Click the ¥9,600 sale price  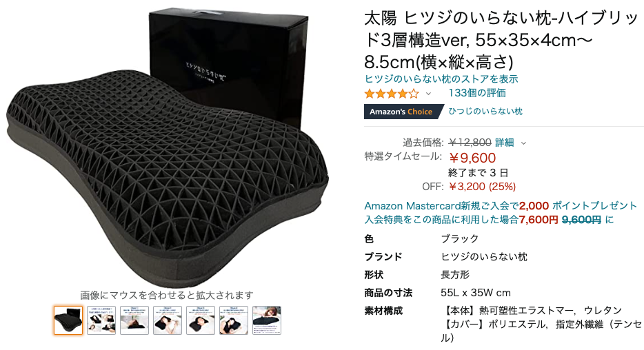(x=472, y=158)
